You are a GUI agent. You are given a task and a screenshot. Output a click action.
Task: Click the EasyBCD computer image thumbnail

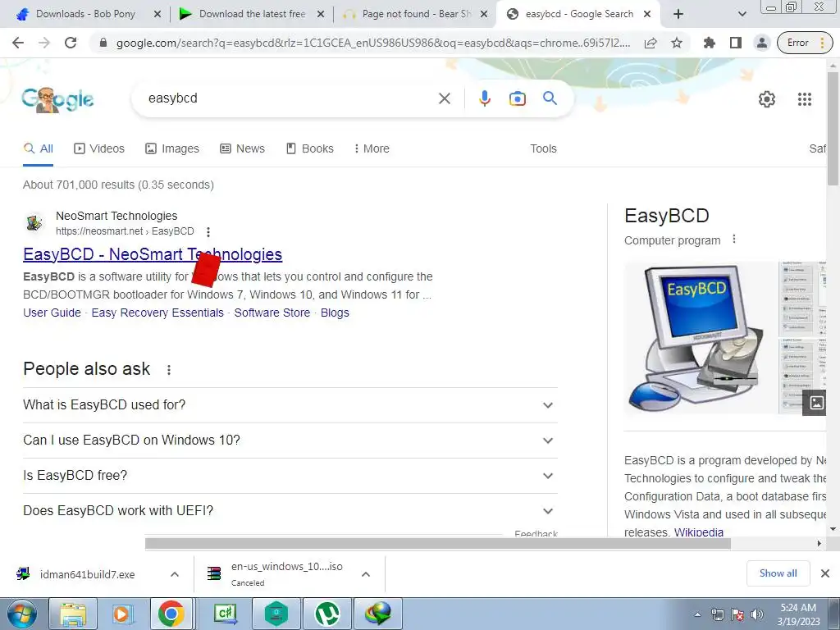[x=701, y=337]
